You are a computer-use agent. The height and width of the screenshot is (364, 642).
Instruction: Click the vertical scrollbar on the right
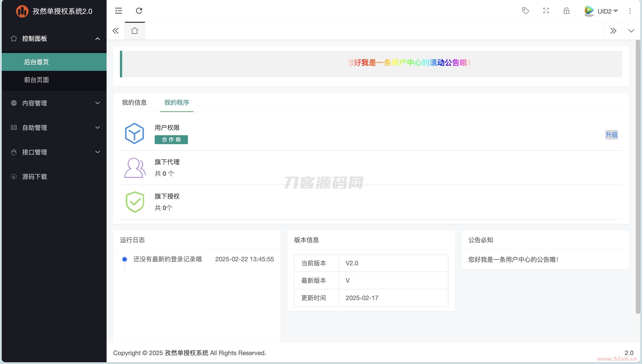[x=638, y=175]
